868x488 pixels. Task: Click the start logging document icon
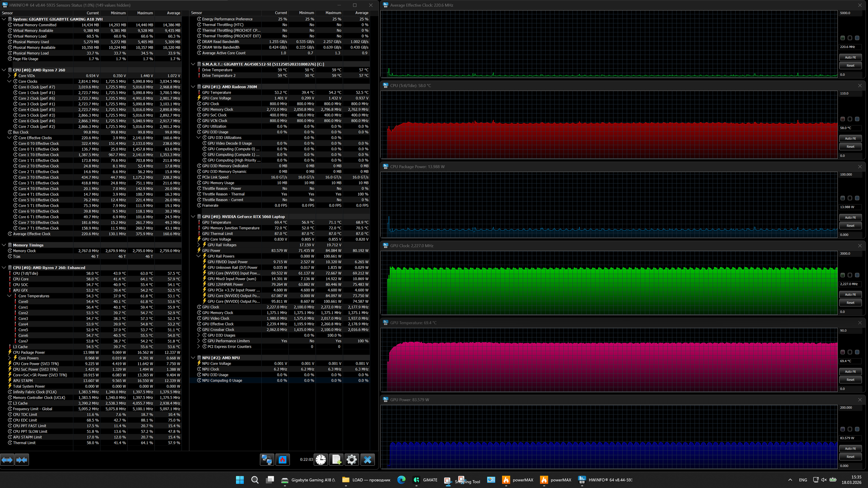click(x=336, y=460)
